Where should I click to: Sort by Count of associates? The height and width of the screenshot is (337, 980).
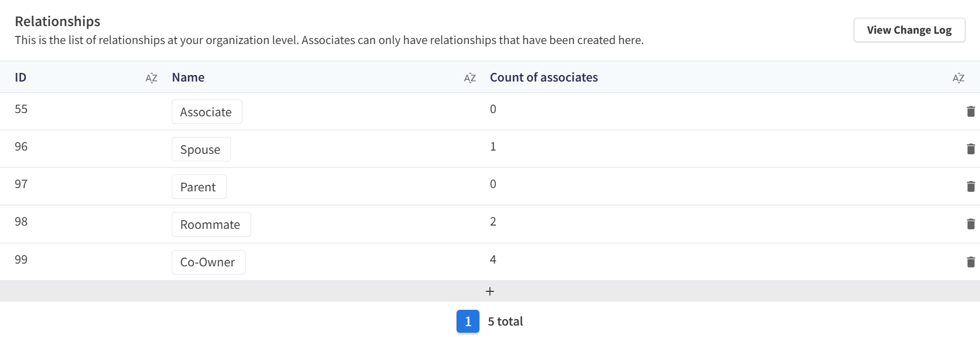(958, 78)
